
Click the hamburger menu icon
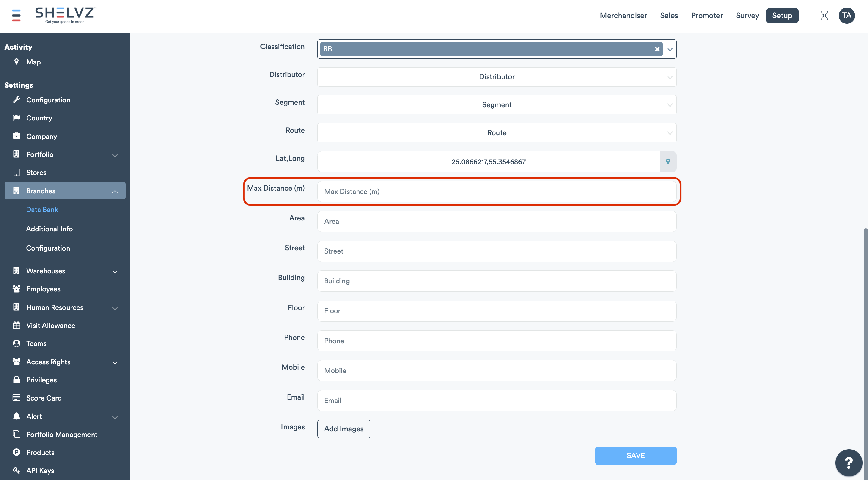tap(16, 15)
